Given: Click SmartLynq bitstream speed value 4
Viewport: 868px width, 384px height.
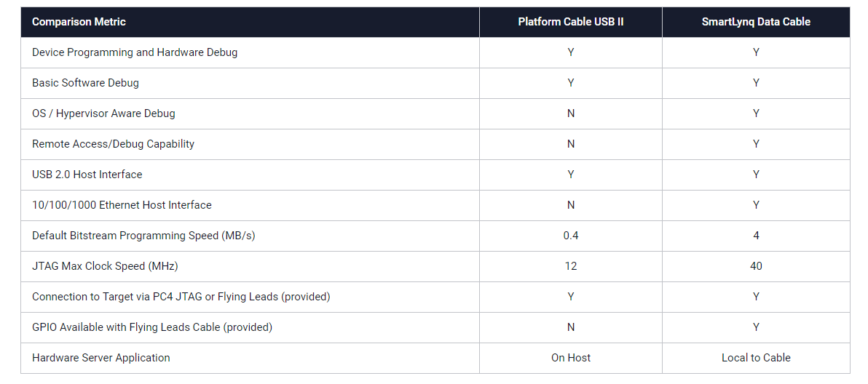Looking at the screenshot, I should click(756, 236).
